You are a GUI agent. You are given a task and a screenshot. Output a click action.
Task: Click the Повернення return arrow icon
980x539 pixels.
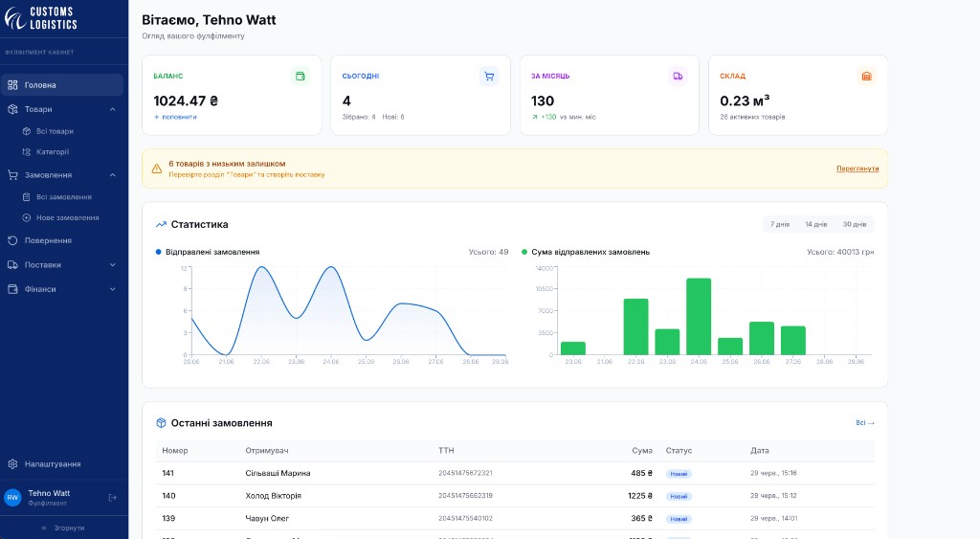click(x=12, y=240)
